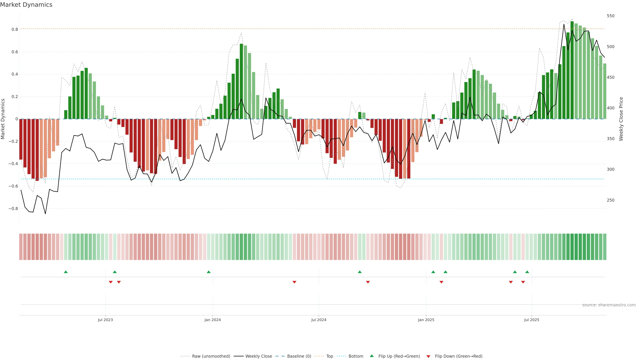The image size is (644, 362).
Task: Click the Weekly Close Price axis title
Action: [x=621, y=119]
